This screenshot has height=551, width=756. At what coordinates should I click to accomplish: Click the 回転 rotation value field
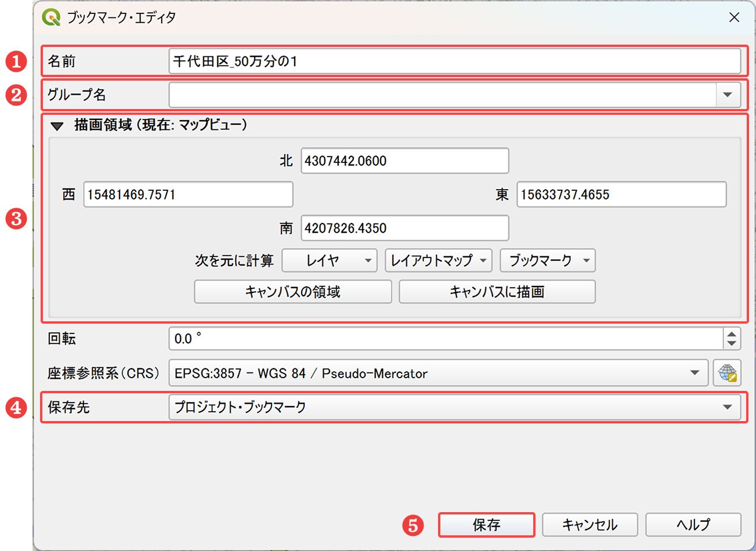(x=446, y=339)
